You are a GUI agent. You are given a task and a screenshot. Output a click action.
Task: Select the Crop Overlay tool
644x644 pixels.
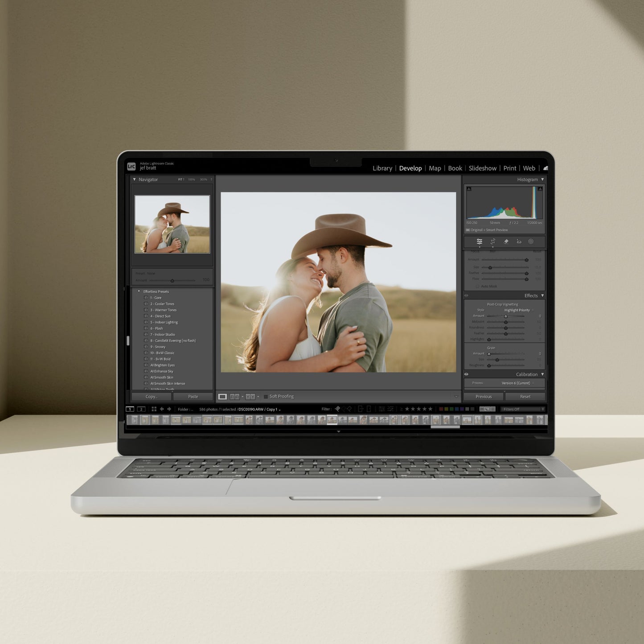(492, 242)
